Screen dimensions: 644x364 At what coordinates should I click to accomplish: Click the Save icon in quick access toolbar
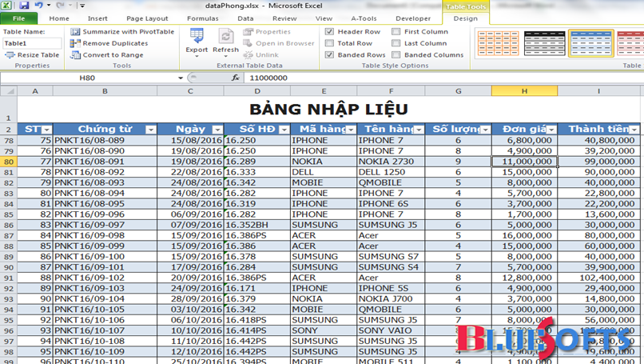coord(24,6)
